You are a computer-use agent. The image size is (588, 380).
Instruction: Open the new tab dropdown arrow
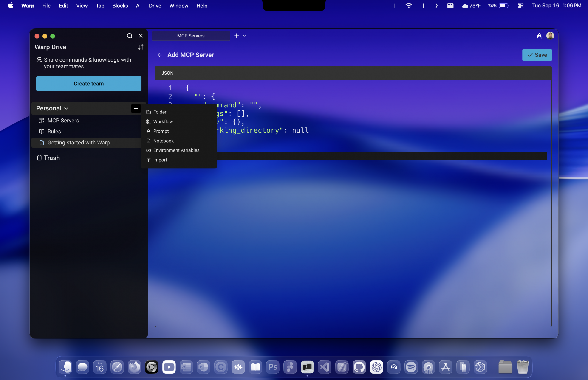pos(244,36)
